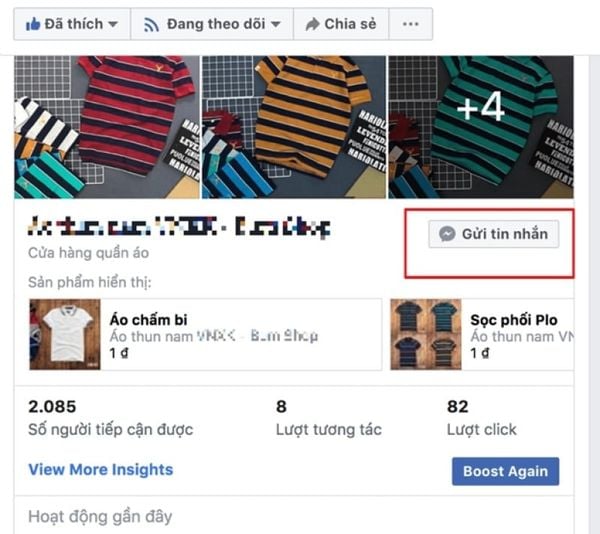Screen dimensions: 600x534
Task: Open the Sọc phối Plo product
Action: pyautogui.click(x=482, y=334)
